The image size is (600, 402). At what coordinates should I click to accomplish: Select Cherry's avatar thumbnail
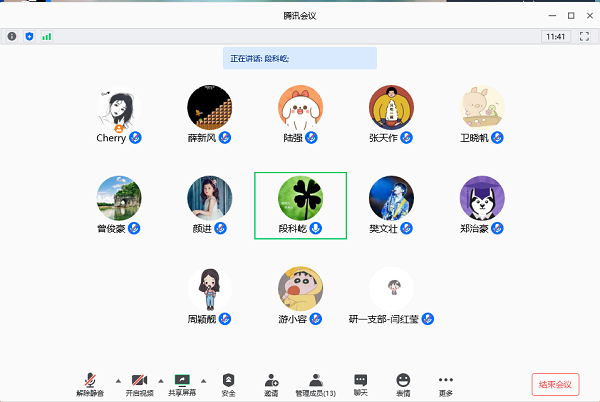(118, 108)
